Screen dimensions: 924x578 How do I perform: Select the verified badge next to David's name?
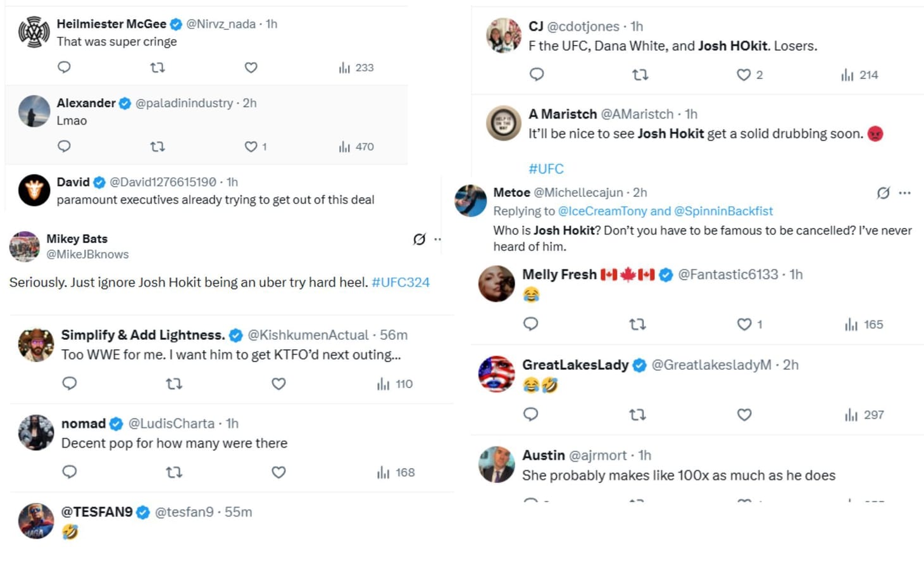99,182
